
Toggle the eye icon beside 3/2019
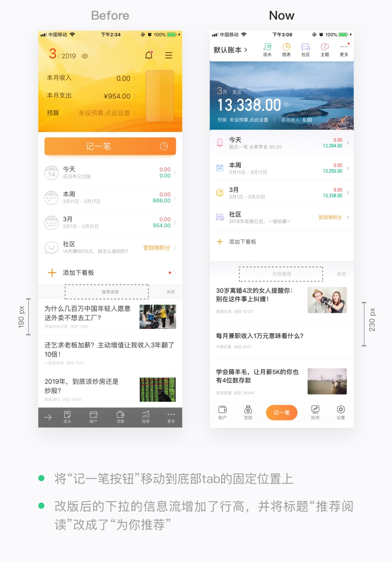click(85, 56)
